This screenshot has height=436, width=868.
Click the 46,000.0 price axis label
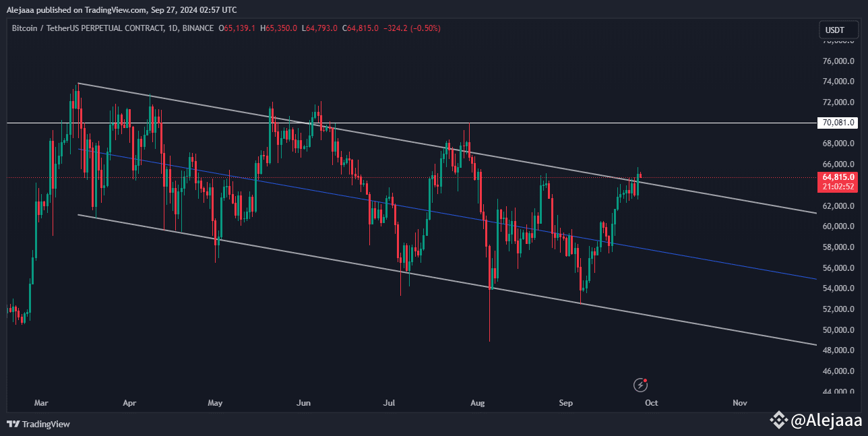coord(838,371)
